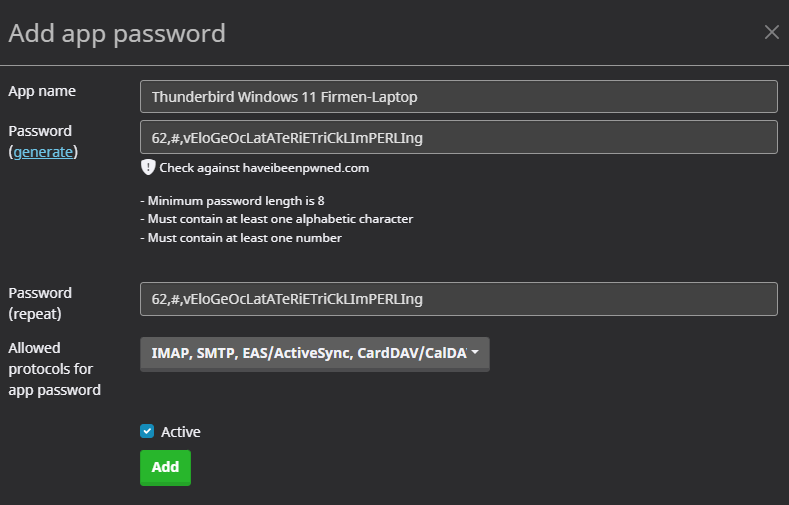Open the Check against haveibeenpwned.com link

pyautogui.click(x=264, y=168)
